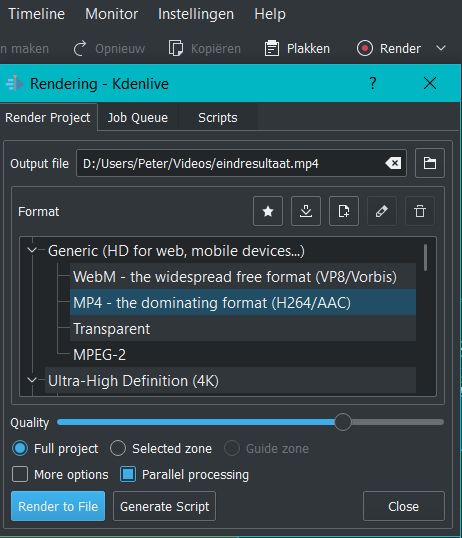Image resolution: width=462 pixels, height=538 pixels.
Task: Create a new render profile icon
Action: point(344,211)
